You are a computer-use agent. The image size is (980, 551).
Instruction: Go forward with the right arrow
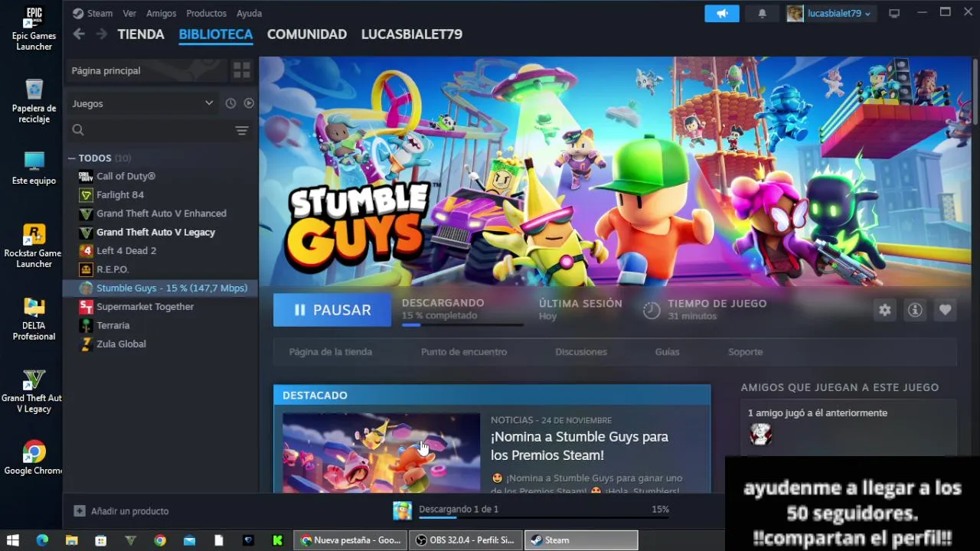[101, 34]
